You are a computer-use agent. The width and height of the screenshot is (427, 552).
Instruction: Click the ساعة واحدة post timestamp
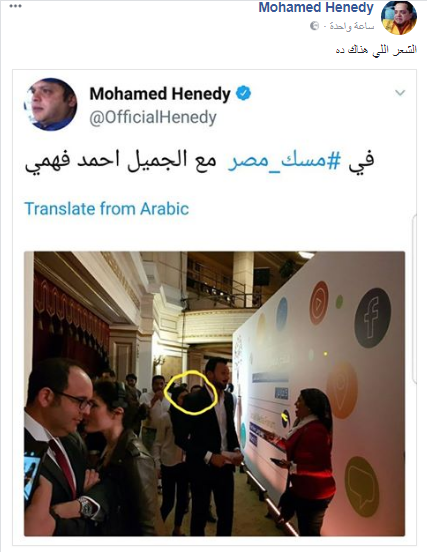point(352,26)
